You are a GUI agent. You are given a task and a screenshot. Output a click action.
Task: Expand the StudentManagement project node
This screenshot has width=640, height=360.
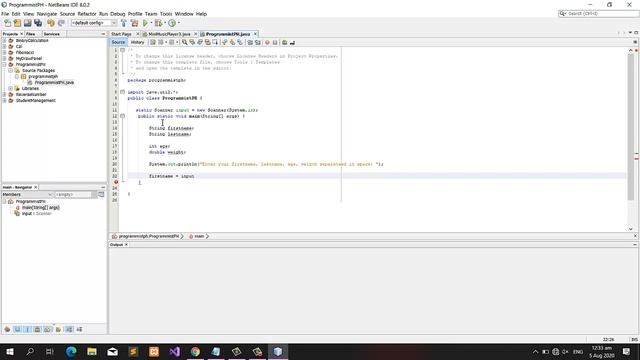tap(4, 100)
